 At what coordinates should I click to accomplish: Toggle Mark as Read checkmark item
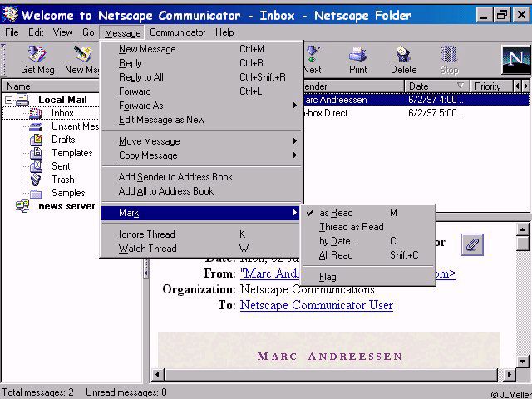368,213
